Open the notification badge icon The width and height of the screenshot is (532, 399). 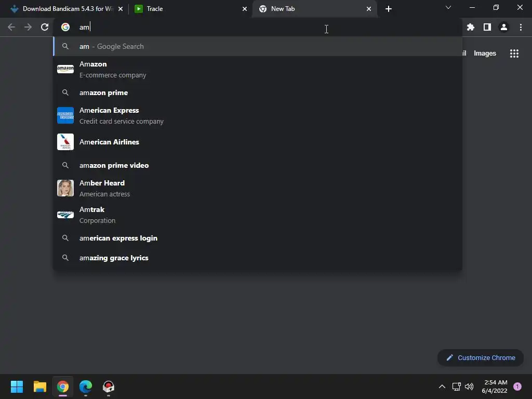(517, 387)
